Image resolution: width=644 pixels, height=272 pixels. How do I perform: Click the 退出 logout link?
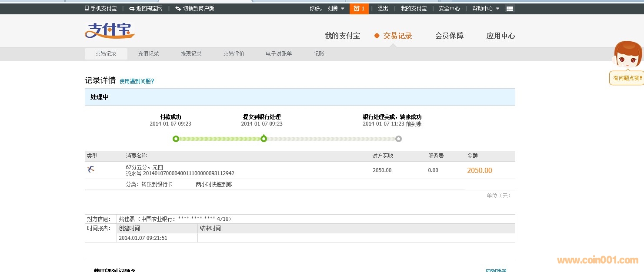coord(383,9)
